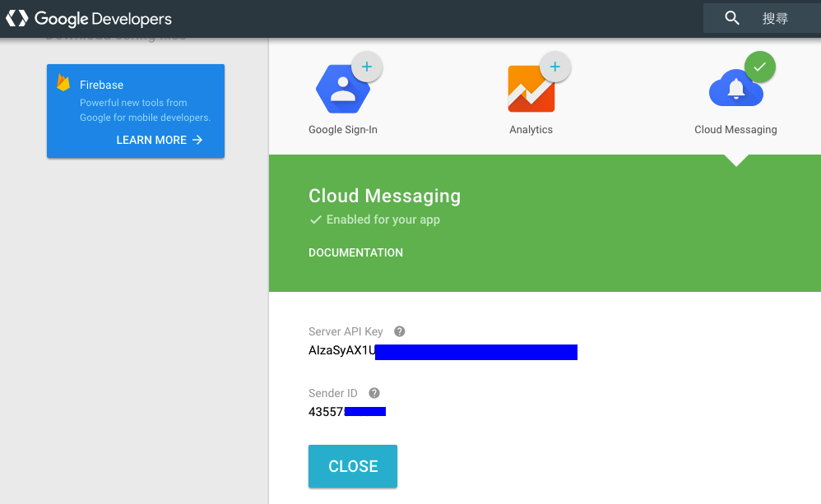Click the Analytics label
Viewport: 821px width, 504px height.
tap(531, 130)
